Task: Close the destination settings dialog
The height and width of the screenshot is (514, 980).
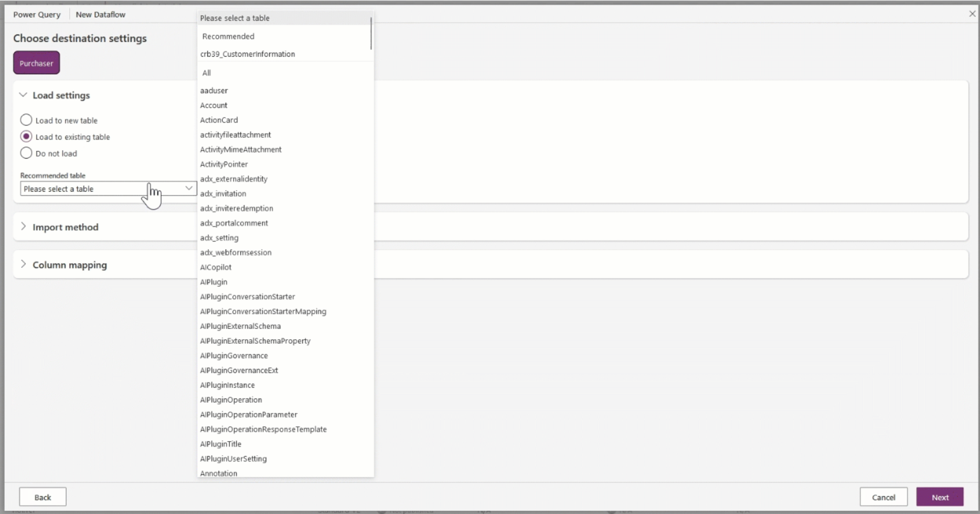Action: tap(973, 14)
